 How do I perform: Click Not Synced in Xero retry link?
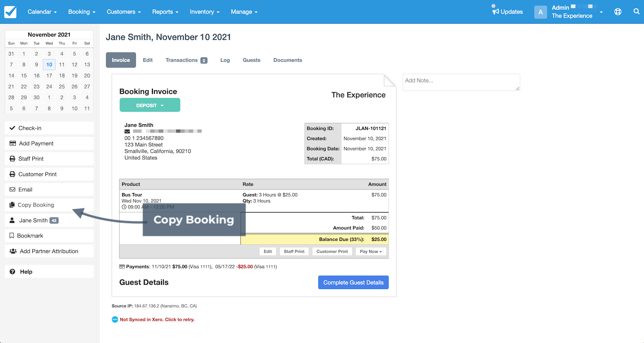pos(157,320)
